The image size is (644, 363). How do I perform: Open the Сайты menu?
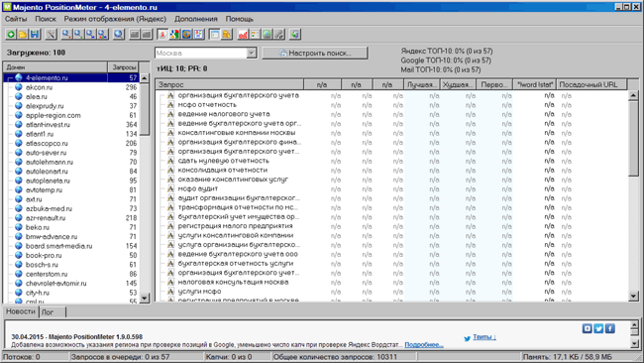coord(16,19)
